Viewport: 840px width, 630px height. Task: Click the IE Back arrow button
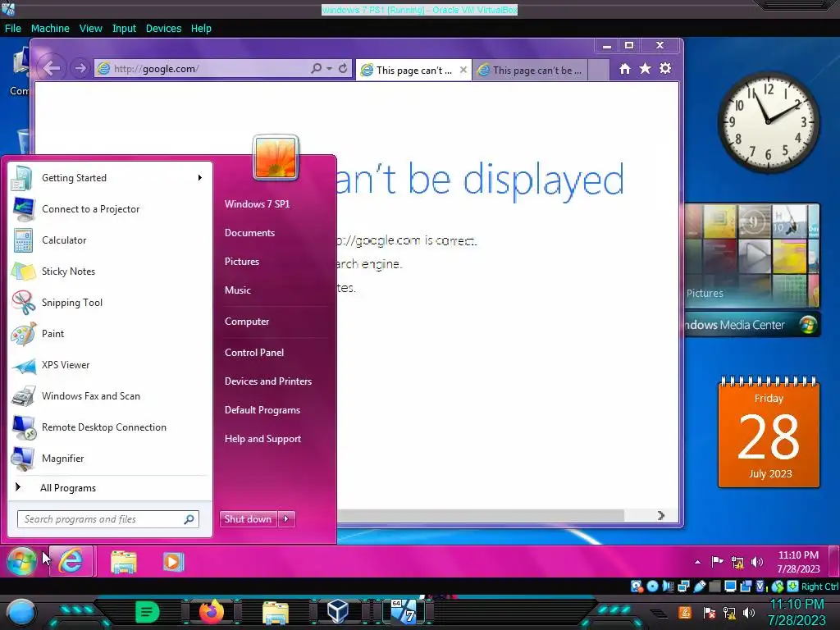(x=52, y=69)
